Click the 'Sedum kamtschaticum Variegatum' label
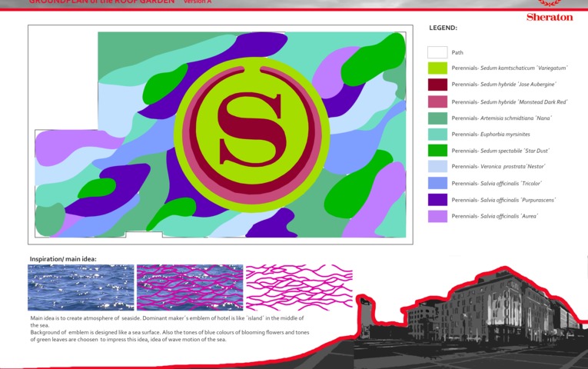Screen dimensions: 588x369 click(x=510, y=68)
